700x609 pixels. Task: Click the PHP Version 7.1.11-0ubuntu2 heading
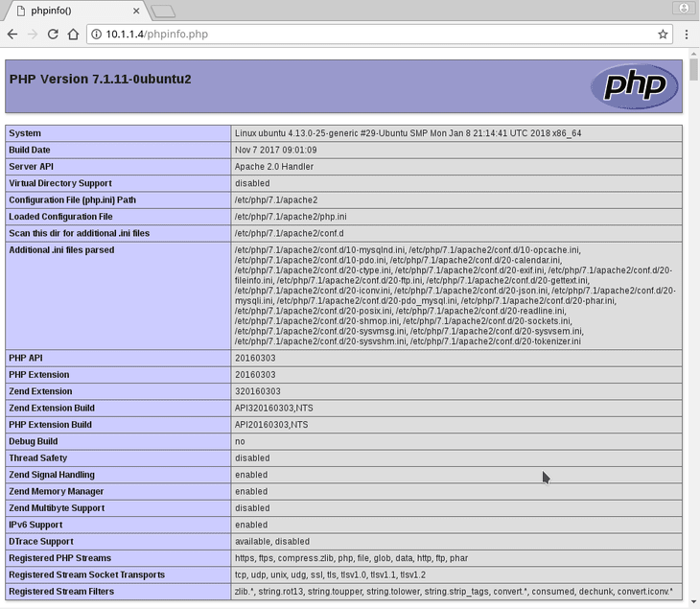click(101, 79)
